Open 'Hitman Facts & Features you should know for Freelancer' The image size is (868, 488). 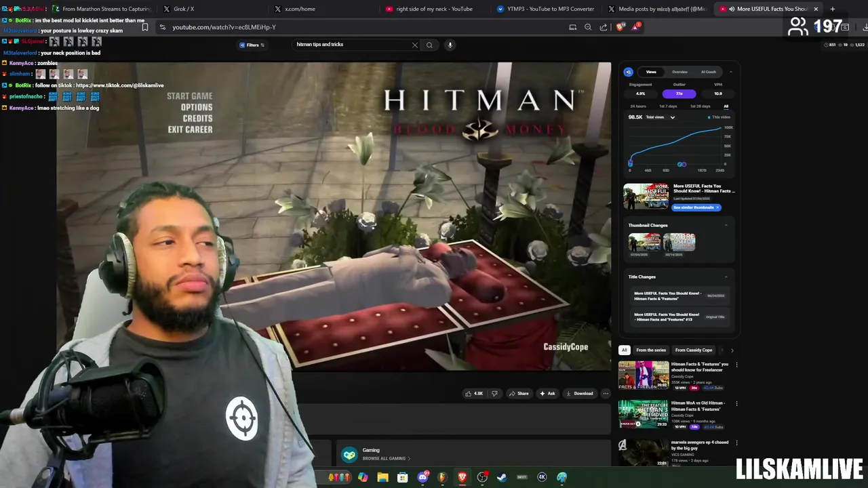[700, 367]
